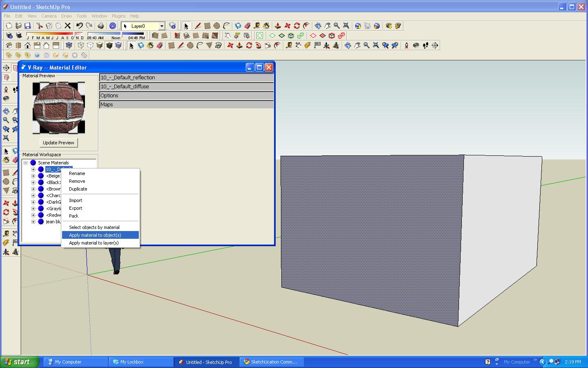588x368 pixels.
Task: Select the Axes tool icon
Action: click(x=326, y=45)
